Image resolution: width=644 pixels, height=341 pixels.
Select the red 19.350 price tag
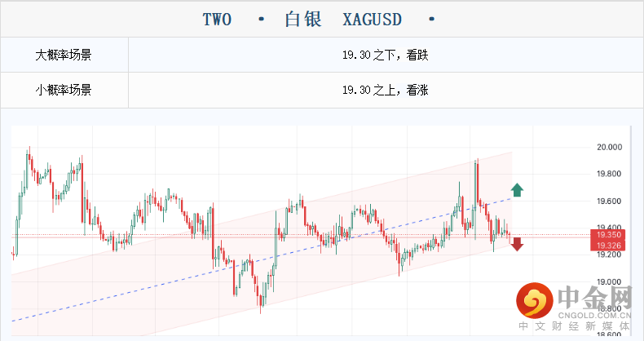coord(610,235)
